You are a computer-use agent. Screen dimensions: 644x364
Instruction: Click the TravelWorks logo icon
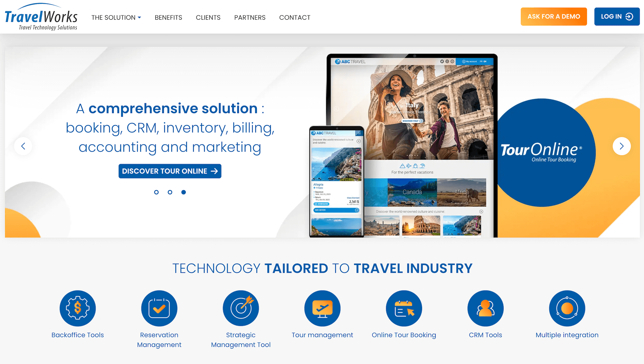click(x=42, y=16)
